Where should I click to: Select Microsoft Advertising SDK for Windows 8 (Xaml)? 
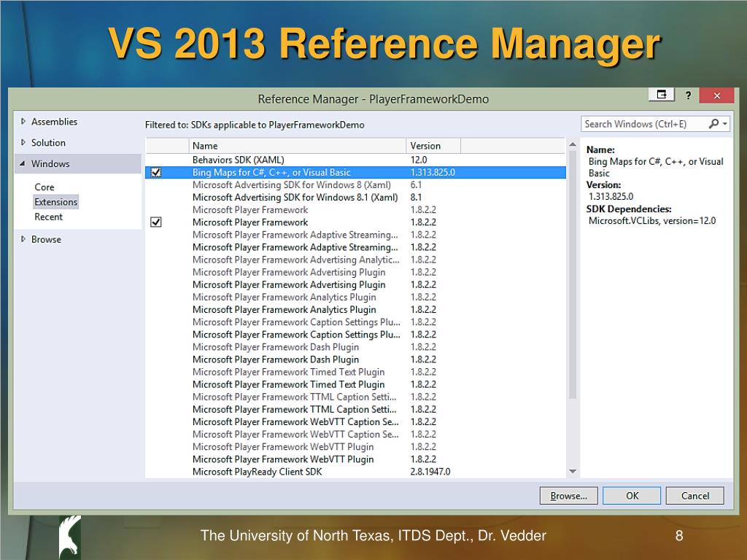(355, 184)
